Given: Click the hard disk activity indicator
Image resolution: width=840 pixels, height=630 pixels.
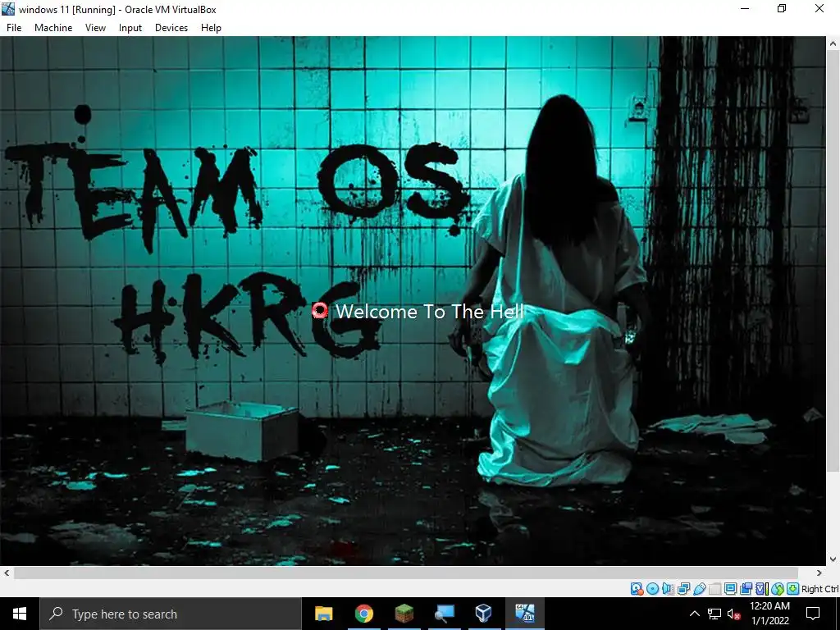Looking at the screenshot, I should (637, 589).
